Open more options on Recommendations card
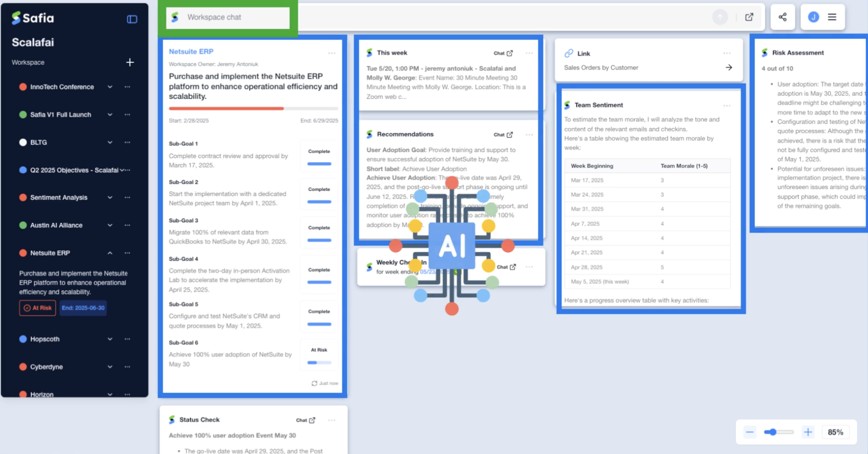The width and height of the screenshot is (868, 454). pos(529,135)
